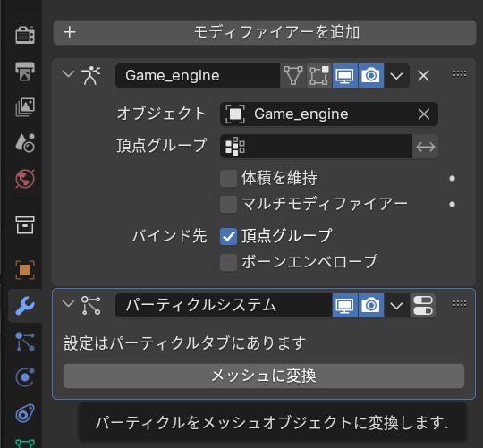The width and height of the screenshot is (483, 448).
Task: Click the armature modifier icon
Action: (91, 75)
